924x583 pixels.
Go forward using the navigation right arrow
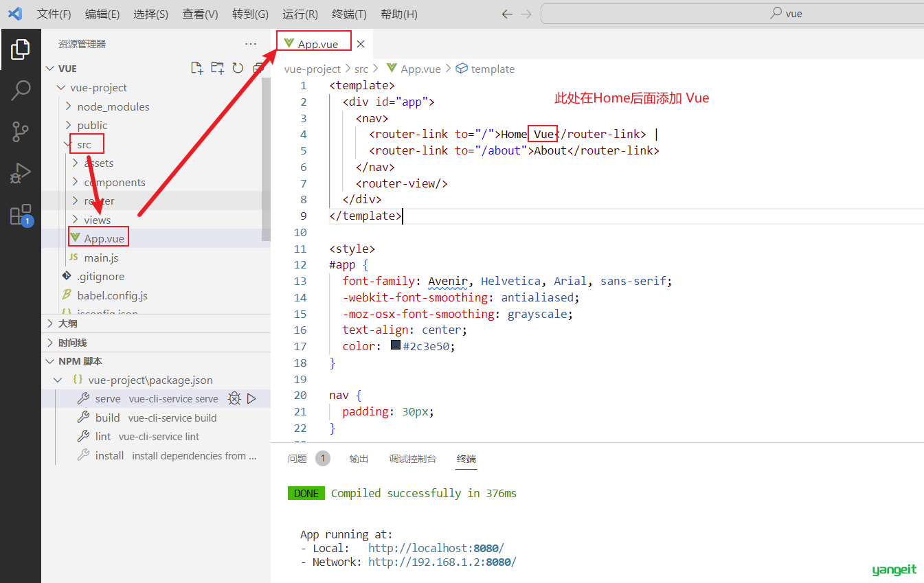point(526,14)
